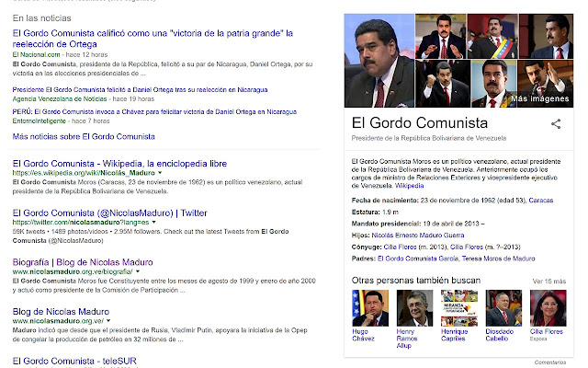The image size is (588, 368).
Task: Open dropdown arrow next to nicolasmaduro.org.ve/biografia URL
Action: tap(138, 271)
